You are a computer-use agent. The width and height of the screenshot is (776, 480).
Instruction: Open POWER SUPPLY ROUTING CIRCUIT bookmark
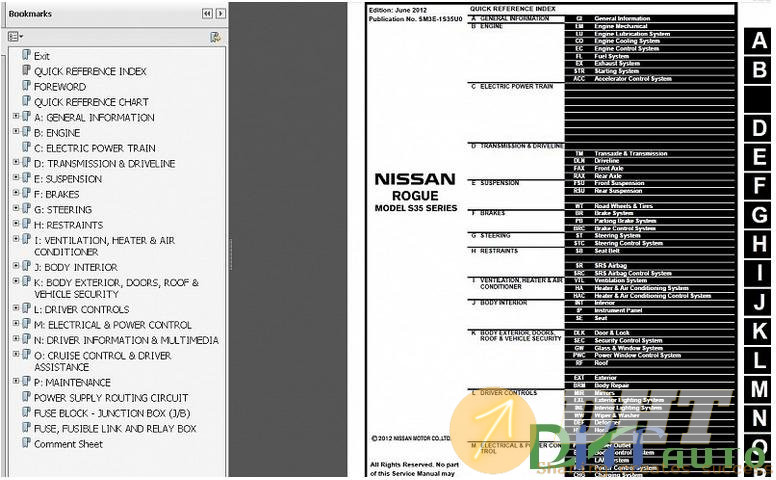coord(111,398)
